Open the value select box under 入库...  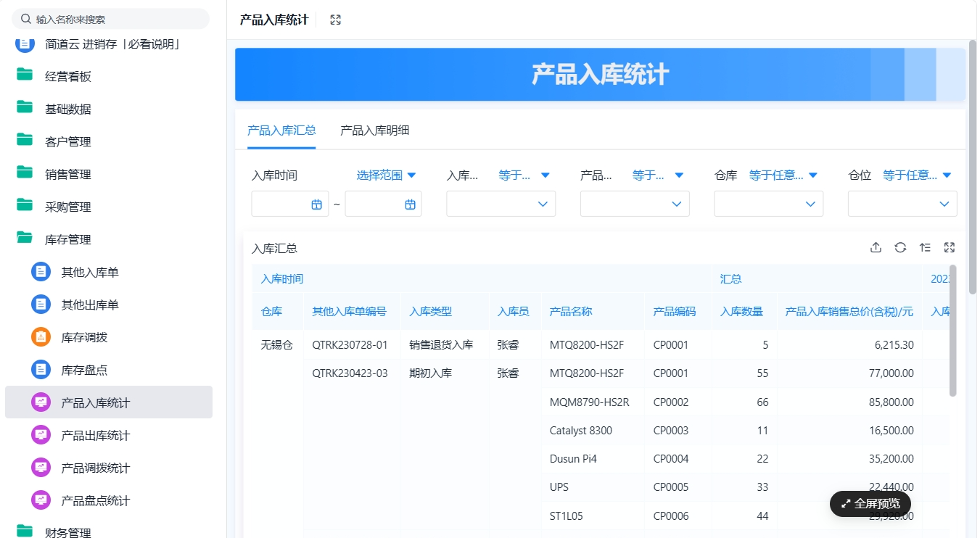click(501, 204)
